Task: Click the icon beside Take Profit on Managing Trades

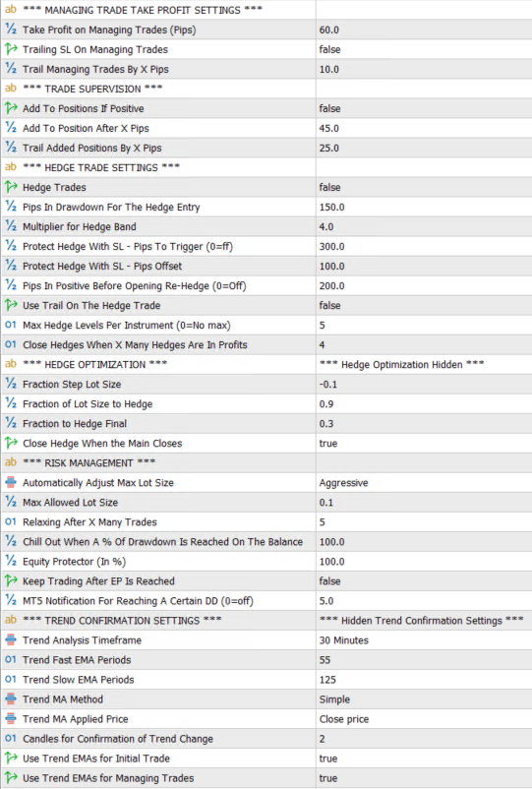Action: click(11, 30)
